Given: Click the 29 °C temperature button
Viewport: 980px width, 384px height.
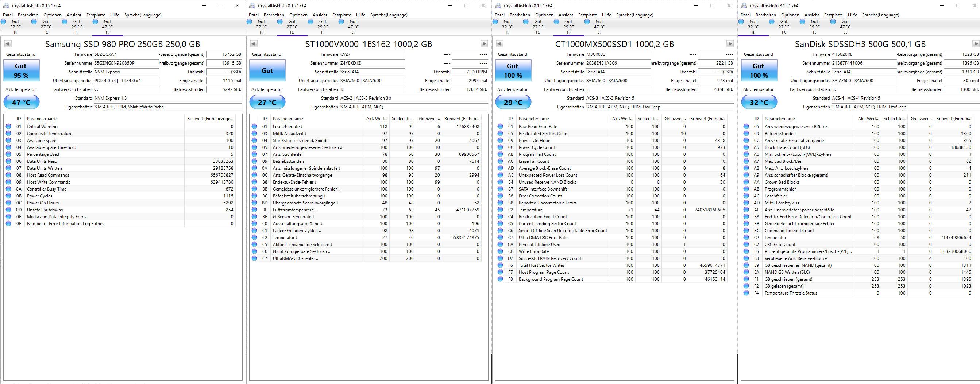Looking at the screenshot, I should [513, 102].
